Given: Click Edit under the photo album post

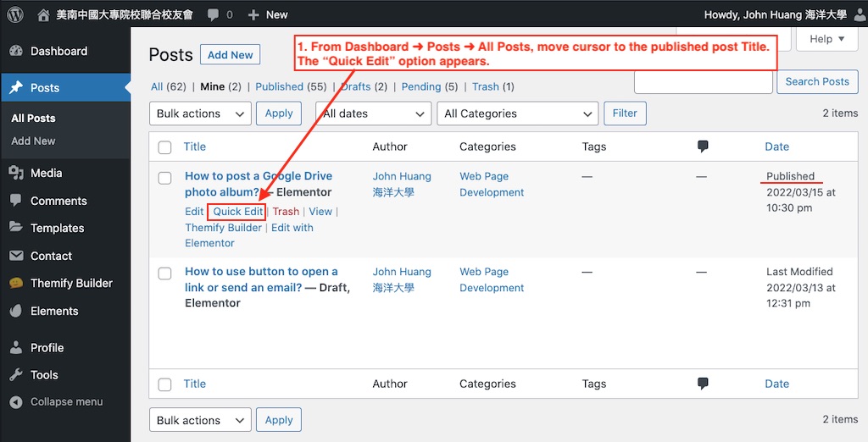Looking at the screenshot, I should coord(194,212).
